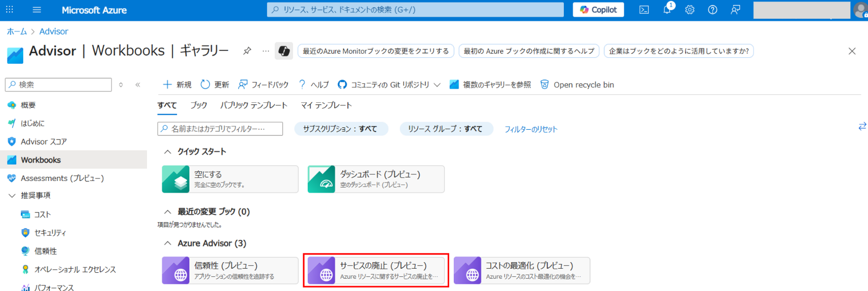Pin the Workbooks gallery page
Viewport: 868px width, 291px height.
click(x=247, y=51)
